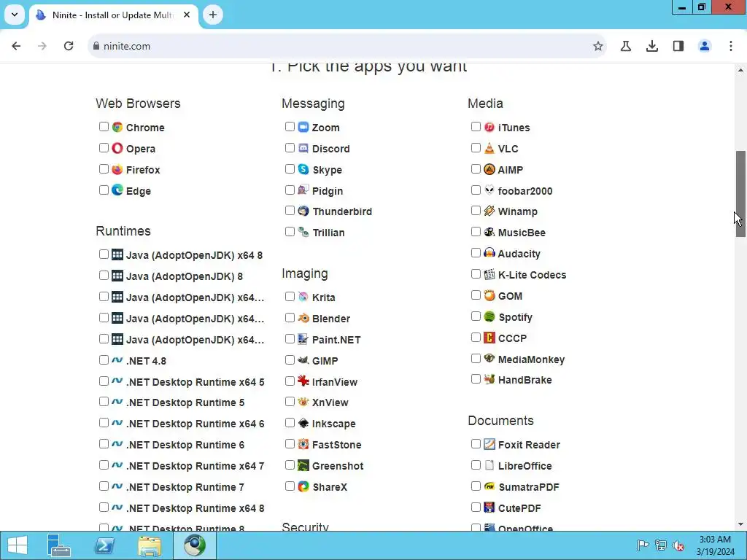The height and width of the screenshot is (560, 747).
Task: Open the Windows Start button
Action: point(18,545)
